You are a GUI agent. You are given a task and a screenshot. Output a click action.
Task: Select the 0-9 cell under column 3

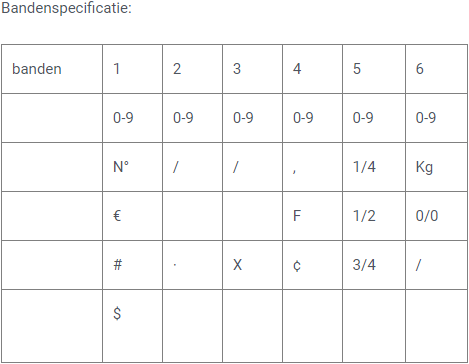click(252, 118)
